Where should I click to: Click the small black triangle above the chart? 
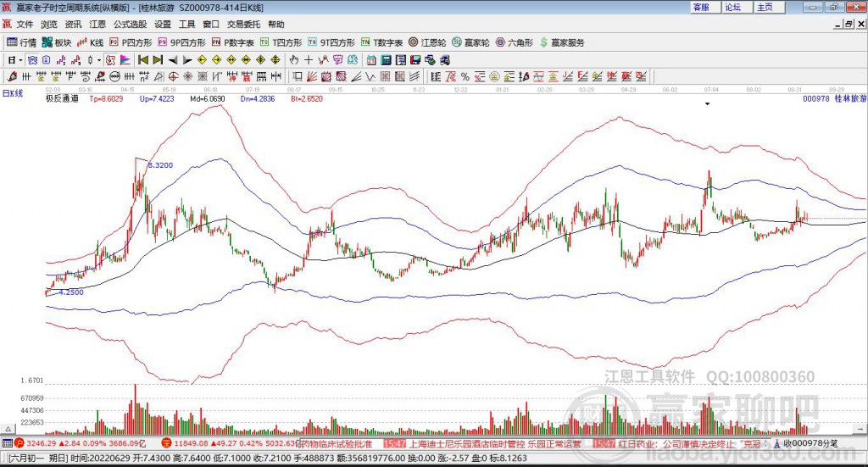click(x=707, y=103)
